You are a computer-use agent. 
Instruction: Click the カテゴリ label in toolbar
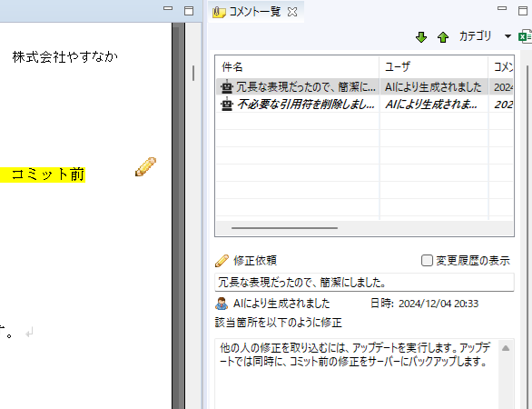(x=475, y=36)
